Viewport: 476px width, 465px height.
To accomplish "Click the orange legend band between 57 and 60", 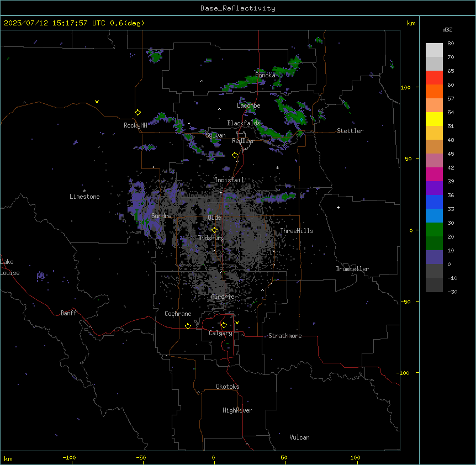I will tap(434, 91).
